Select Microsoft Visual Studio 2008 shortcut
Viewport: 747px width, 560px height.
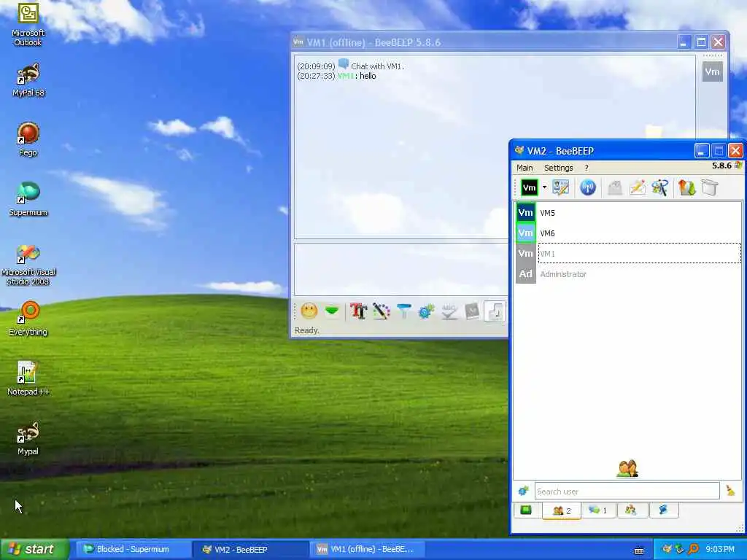point(28,265)
